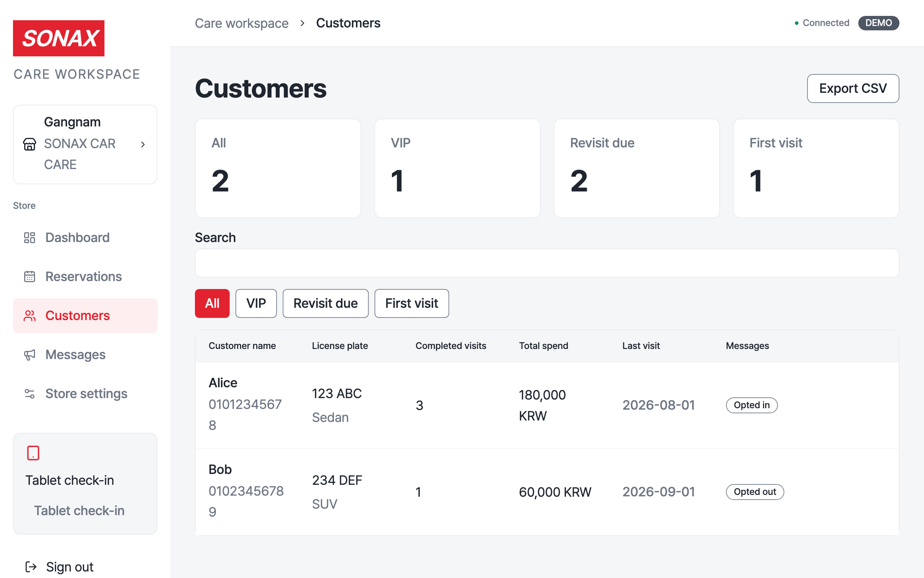This screenshot has height=578, width=924.
Task: Click license plate 234 DEF
Action: [337, 480]
